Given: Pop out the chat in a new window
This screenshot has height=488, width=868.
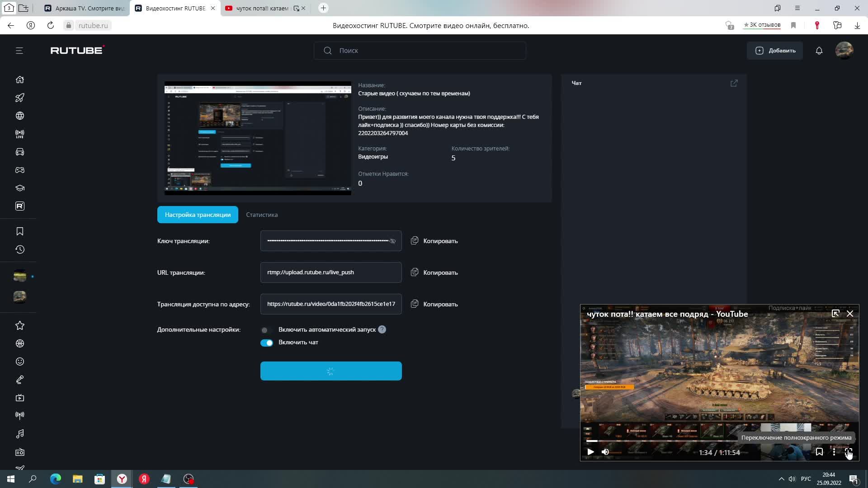Looking at the screenshot, I should [734, 83].
